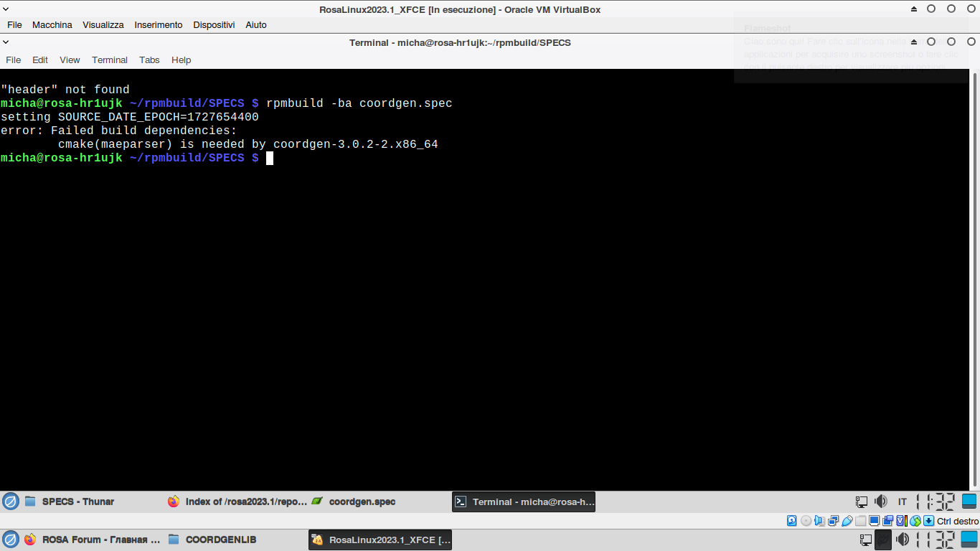Open the Terminal's Help menu
980x551 pixels.
(x=182, y=60)
